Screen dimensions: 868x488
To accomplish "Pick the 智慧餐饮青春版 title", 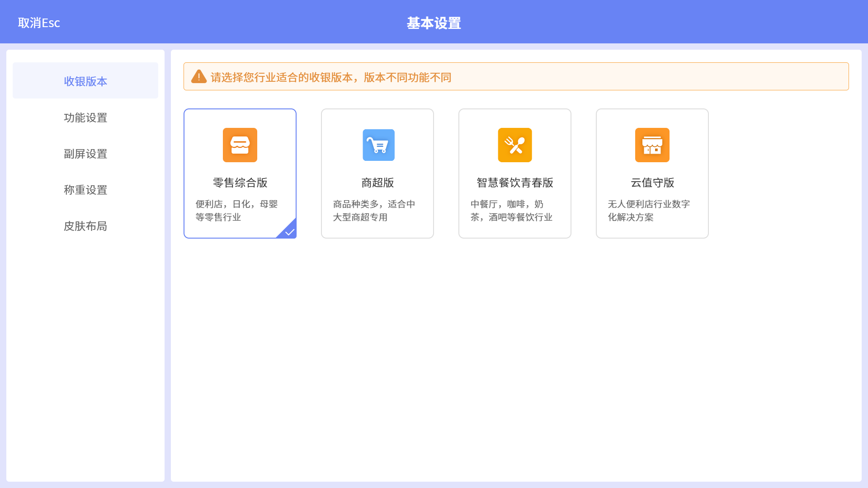I will click(x=515, y=183).
